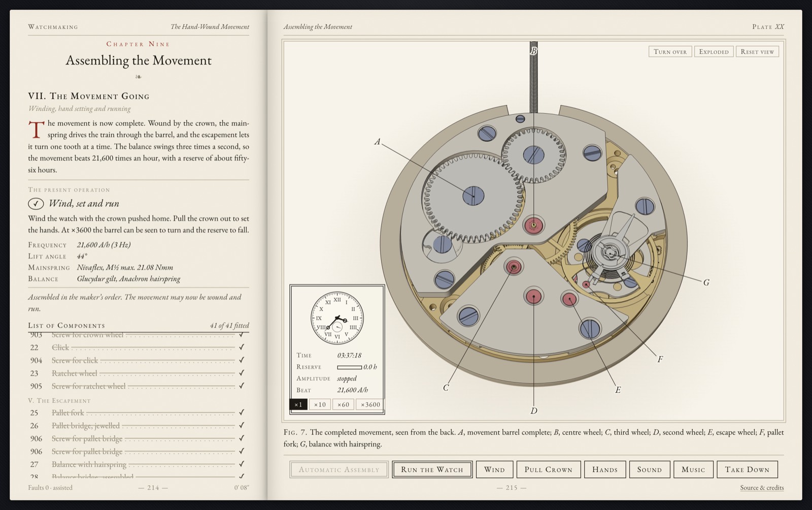Click label E for escape wheel
The height and width of the screenshot is (510, 812).
point(618,390)
